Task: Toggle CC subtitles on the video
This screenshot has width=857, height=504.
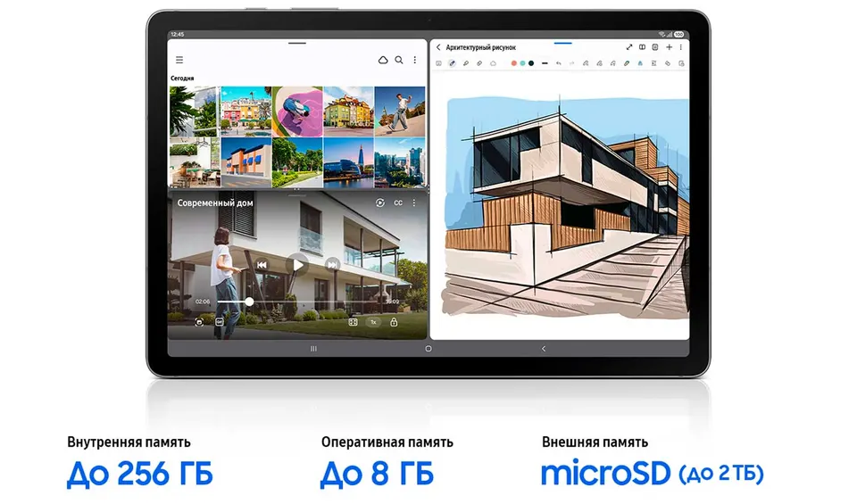Action: (x=398, y=202)
